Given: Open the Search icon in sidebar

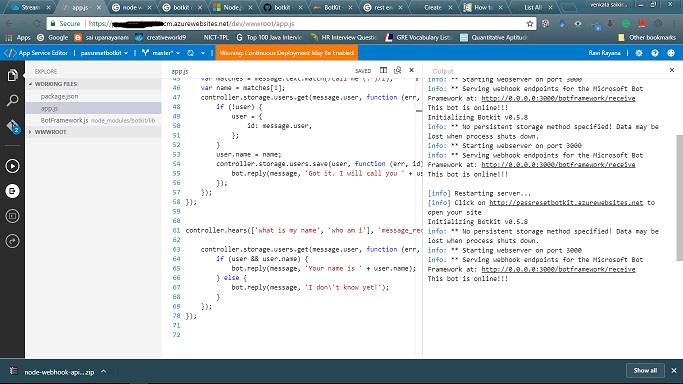Looking at the screenshot, I should point(12,101).
